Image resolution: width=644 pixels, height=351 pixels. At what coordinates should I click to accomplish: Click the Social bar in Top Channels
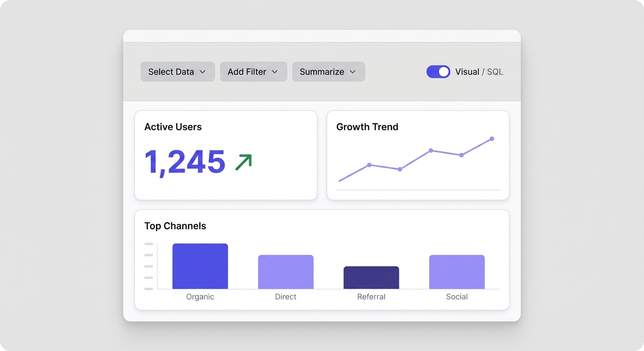tap(456, 271)
